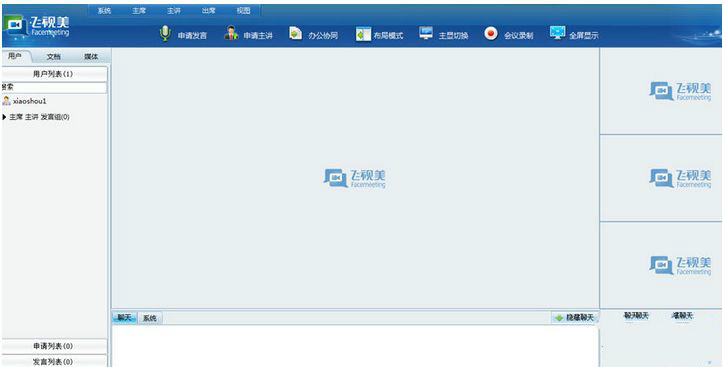
Task: Open the 系统 menu
Action: 104,11
